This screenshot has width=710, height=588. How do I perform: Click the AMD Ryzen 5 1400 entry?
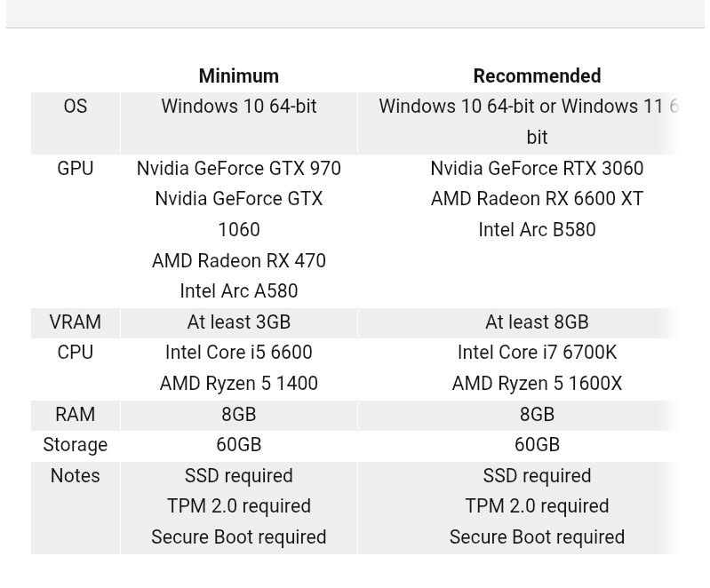point(238,384)
